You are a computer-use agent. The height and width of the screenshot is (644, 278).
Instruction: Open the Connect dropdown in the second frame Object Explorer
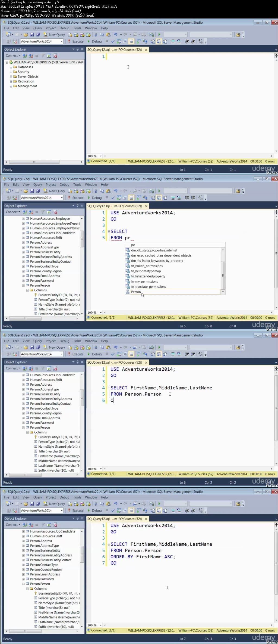[x=13, y=212]
